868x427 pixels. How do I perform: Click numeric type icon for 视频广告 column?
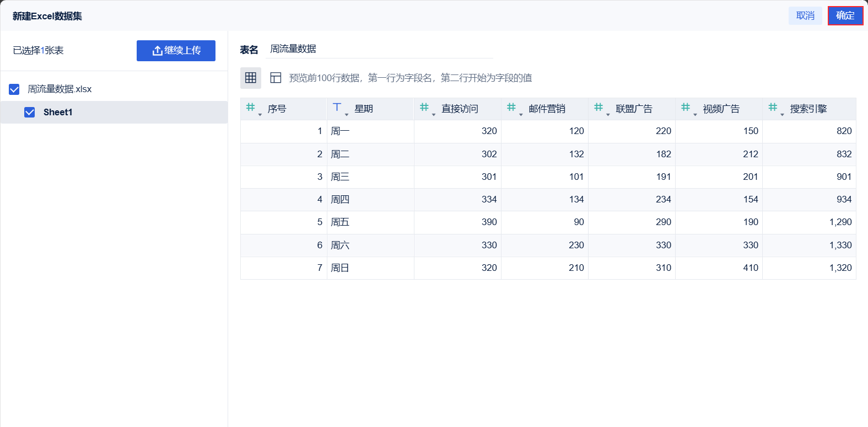pyautogui.click(x=686, y=108)
